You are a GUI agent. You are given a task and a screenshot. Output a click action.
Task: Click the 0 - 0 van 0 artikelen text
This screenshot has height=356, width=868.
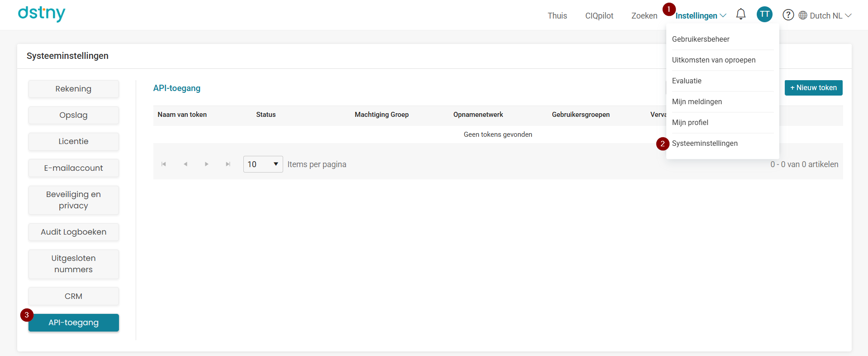pyautogui.click(x=804, y=164)
